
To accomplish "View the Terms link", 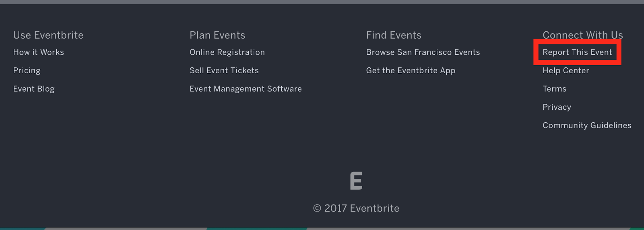I will [x=554, y=89].
